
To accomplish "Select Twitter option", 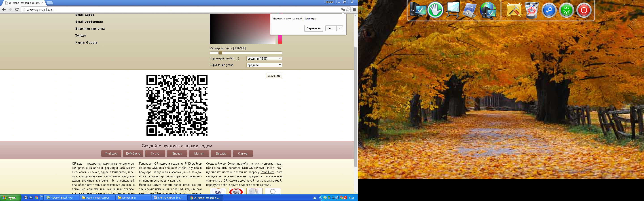I will pyautogui.click(x=81, y=36).
